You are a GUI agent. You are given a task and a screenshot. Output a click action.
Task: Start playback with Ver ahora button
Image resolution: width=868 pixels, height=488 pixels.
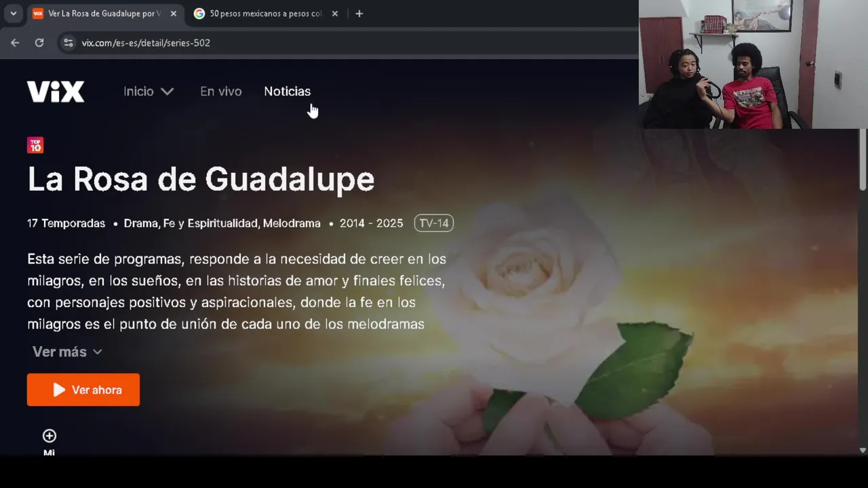tap(83, 390)
